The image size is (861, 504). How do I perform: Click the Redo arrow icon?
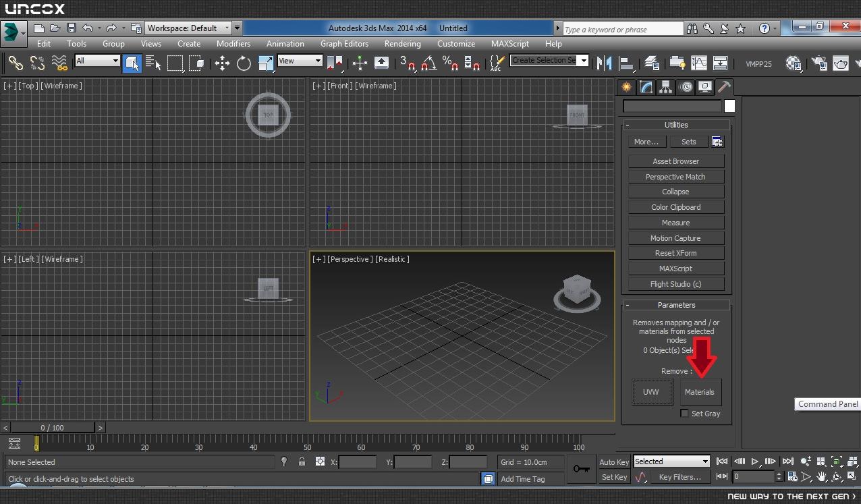[111, 28]
